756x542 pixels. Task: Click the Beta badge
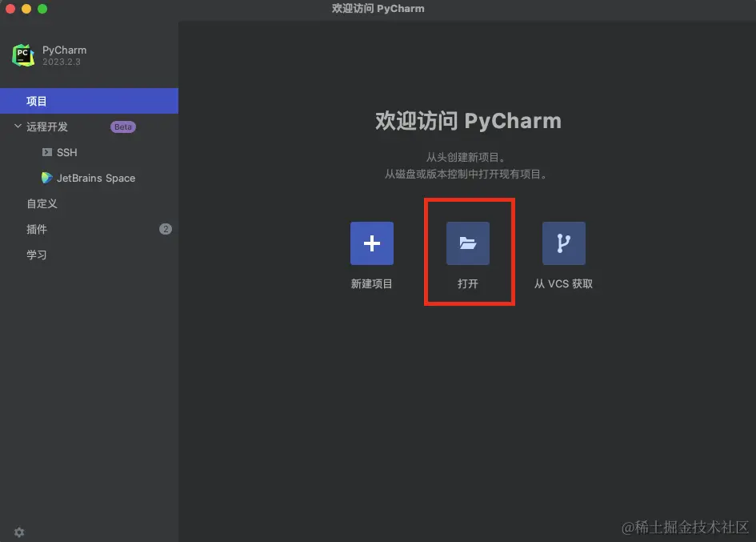123,127
